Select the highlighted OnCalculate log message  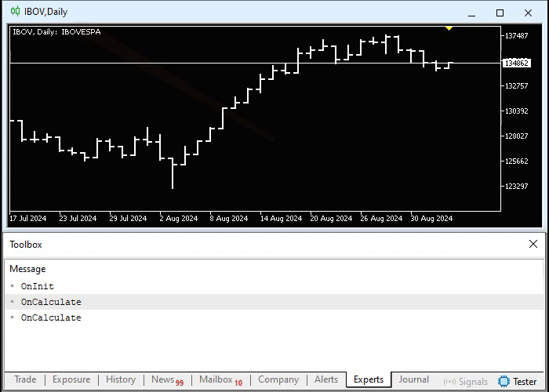pyautogui.click(x=274, y=302)
